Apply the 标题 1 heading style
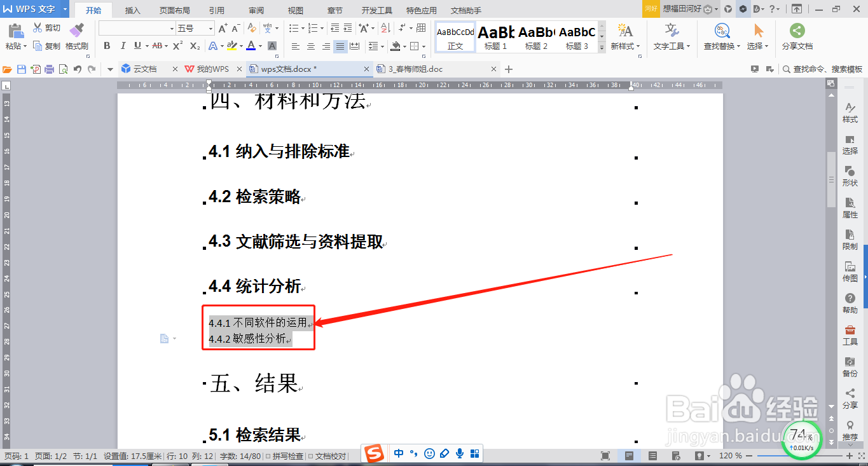The height and width of the screenshot is (466, 868). tap(496, 37)
